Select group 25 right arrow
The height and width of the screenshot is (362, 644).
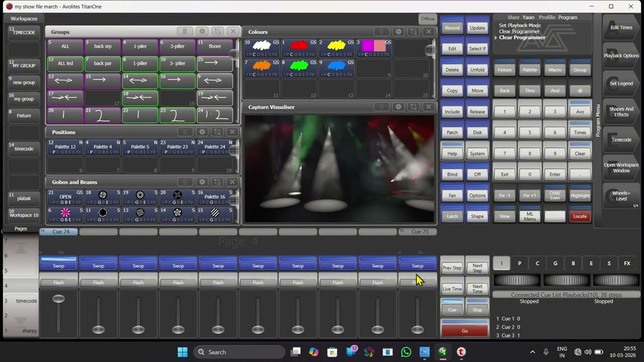point(215,63)
